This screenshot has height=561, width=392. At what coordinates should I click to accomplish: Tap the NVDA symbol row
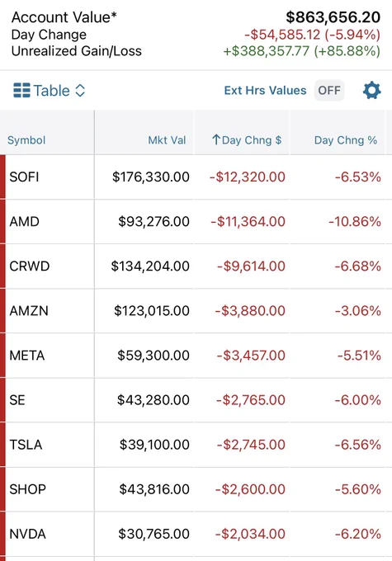[x=196, y=534]
